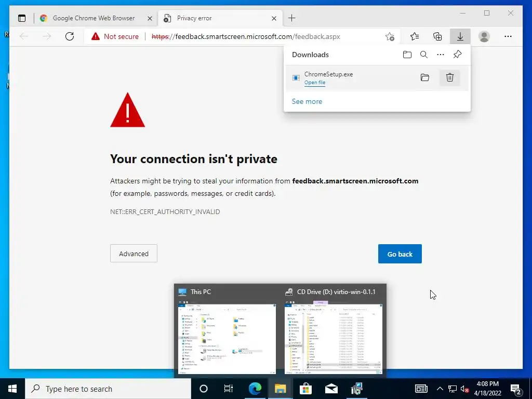Image resolution: width=532 pixels, height=399 pixels.
Task: Open the Action Center notifications icon
Action: coord(516,389)
